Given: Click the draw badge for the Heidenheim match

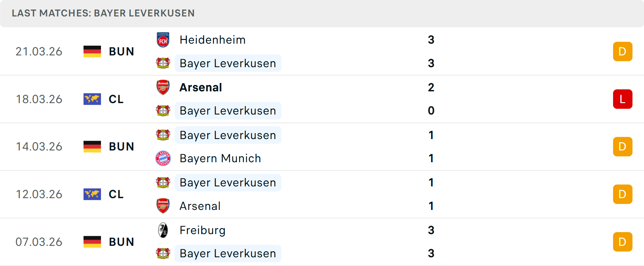Looking at the screenshot, I should 623,51.
